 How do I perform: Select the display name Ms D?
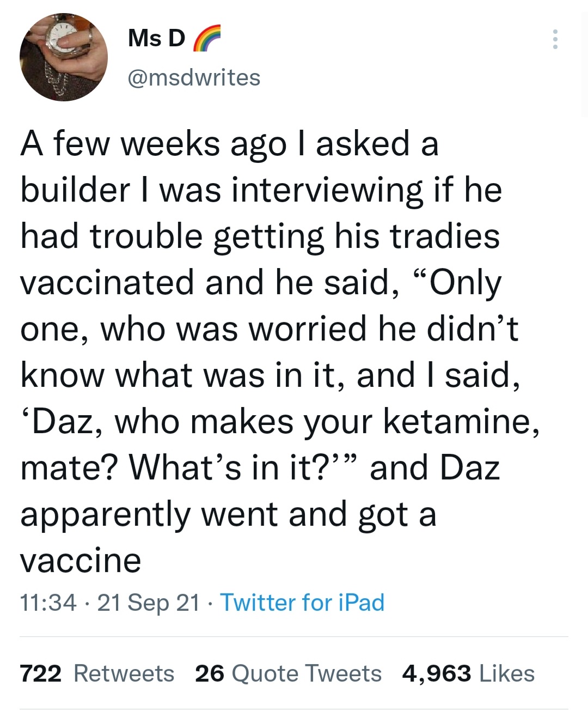tap(156, 38)
